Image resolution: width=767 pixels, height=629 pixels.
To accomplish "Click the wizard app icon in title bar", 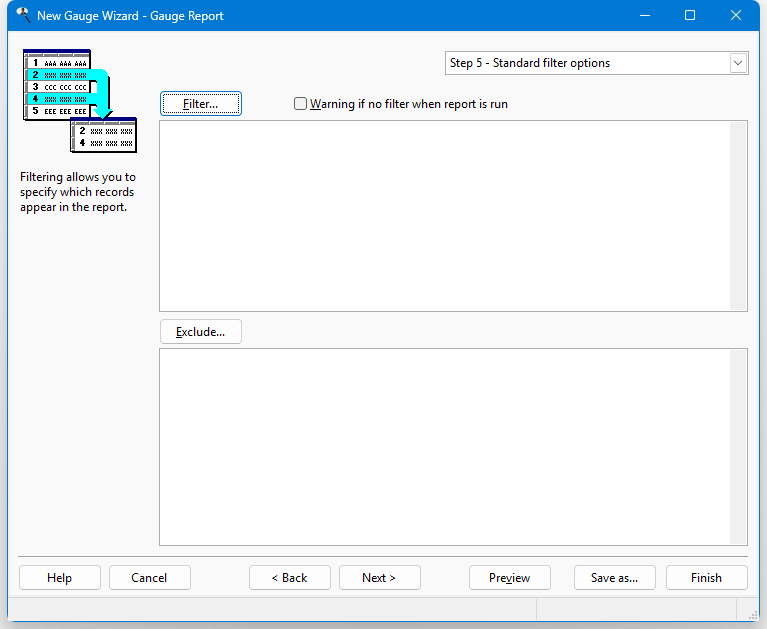I will [22, 16].
